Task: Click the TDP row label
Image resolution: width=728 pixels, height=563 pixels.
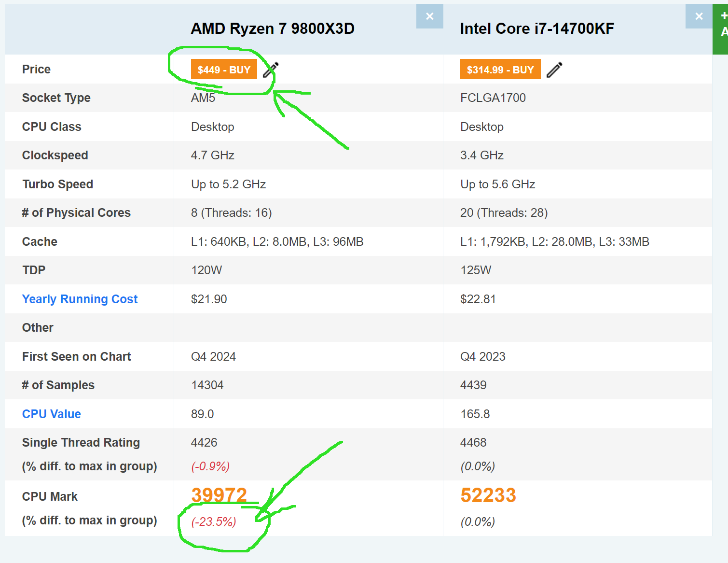Action: 34,270
